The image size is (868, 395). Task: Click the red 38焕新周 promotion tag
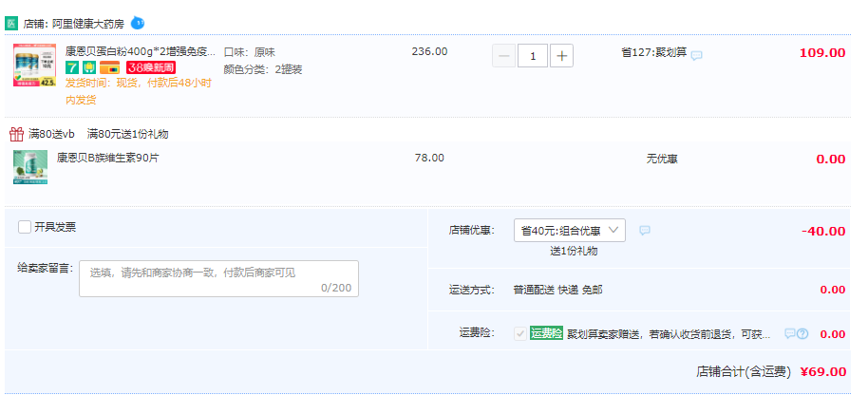click(151, 67)
